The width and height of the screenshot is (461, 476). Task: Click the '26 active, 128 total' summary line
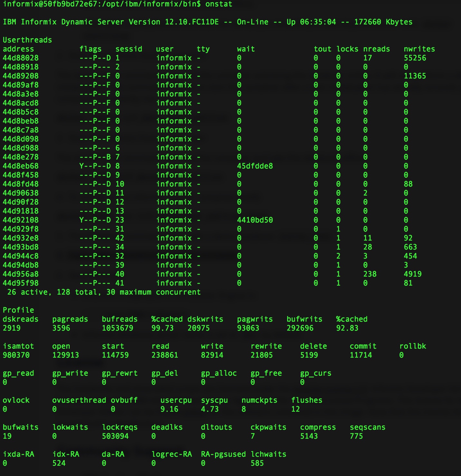104,292
